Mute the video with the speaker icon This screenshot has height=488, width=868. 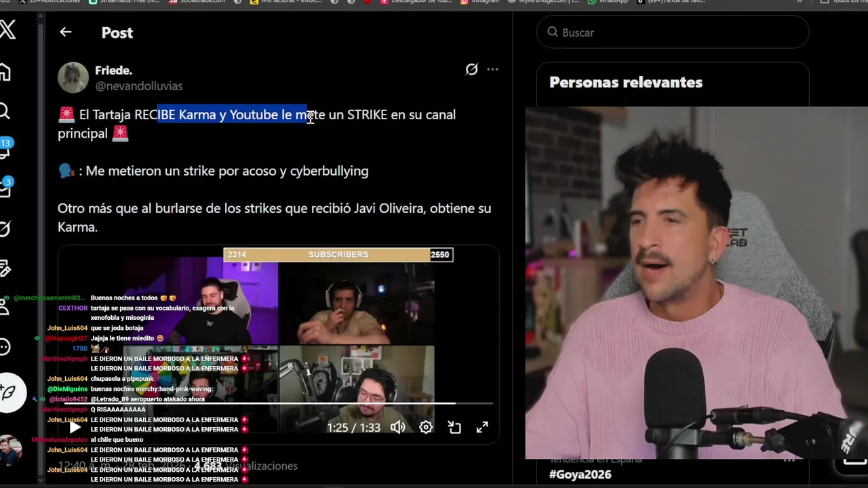pos(397,427)
